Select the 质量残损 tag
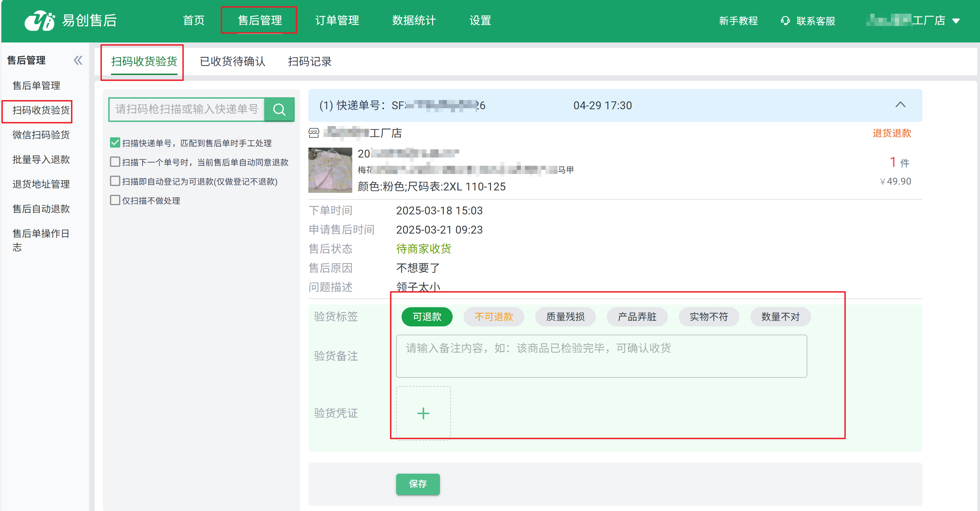Viewport: 980px width, 511px height. pyautogui.click(x=565, y=317)
